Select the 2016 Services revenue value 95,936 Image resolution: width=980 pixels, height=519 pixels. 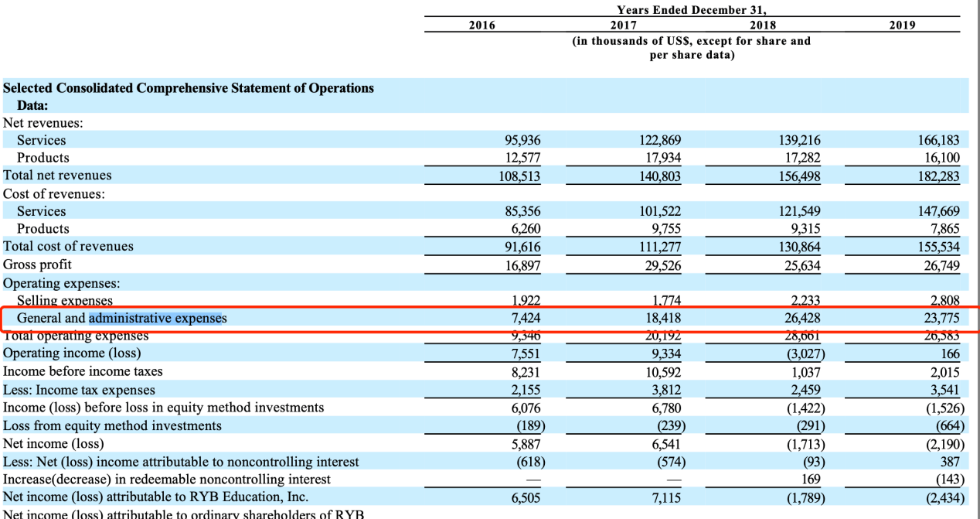coord(523,140)
